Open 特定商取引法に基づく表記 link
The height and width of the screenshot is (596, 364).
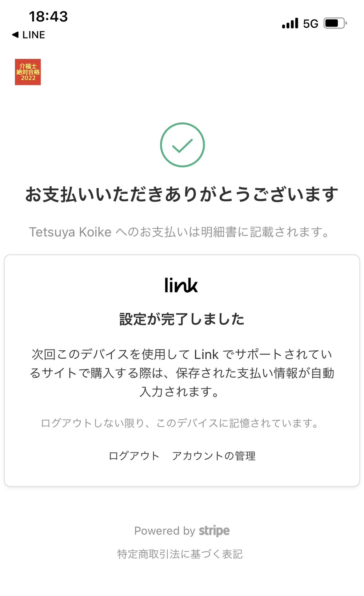(x=180, y=554)
